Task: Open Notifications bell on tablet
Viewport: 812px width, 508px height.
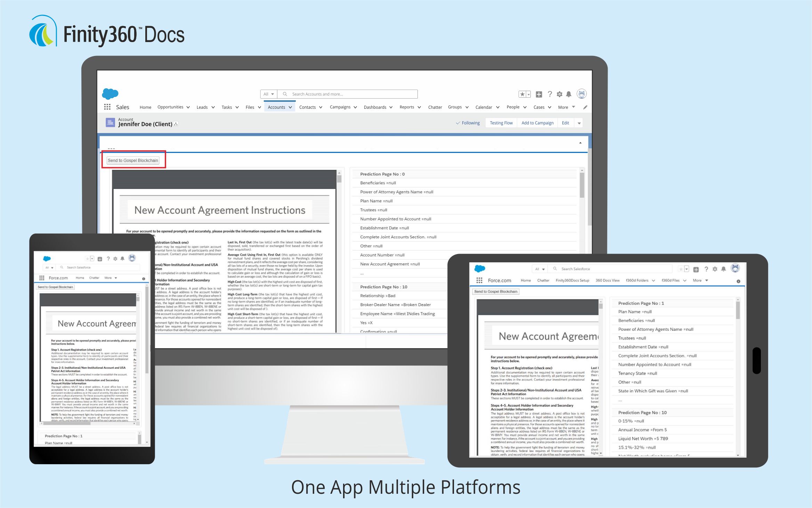Action: point(723,269)
